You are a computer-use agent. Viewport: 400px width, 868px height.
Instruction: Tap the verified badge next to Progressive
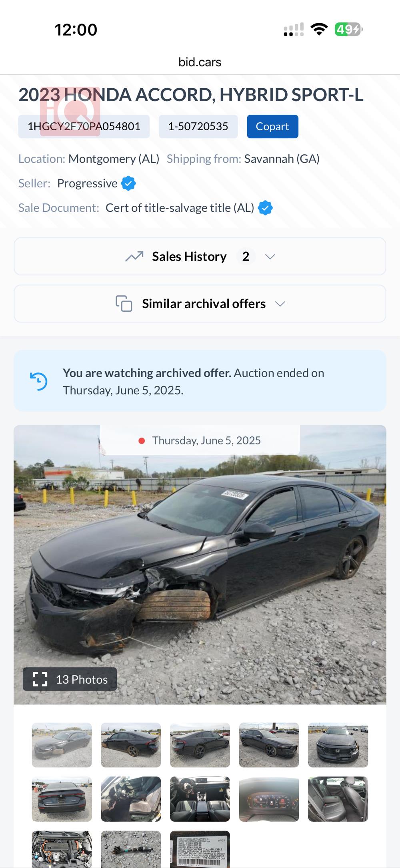click(128, 183)
